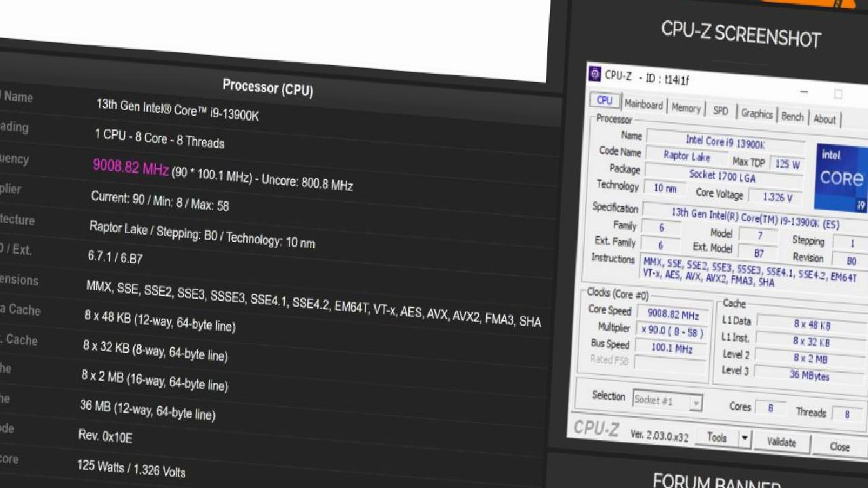
Task: Click 'Raptor Lake / Stepping: B0' row
Action: click(x=202, y=234)
